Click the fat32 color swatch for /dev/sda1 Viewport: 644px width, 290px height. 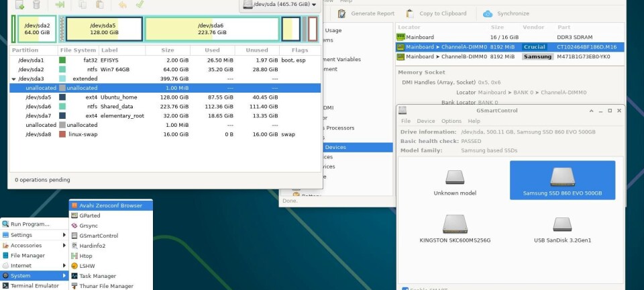62,60
